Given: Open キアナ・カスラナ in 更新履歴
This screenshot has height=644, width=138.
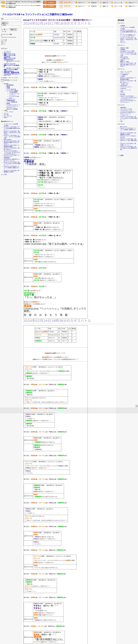Looking at the screenshot, I should 125,73.
